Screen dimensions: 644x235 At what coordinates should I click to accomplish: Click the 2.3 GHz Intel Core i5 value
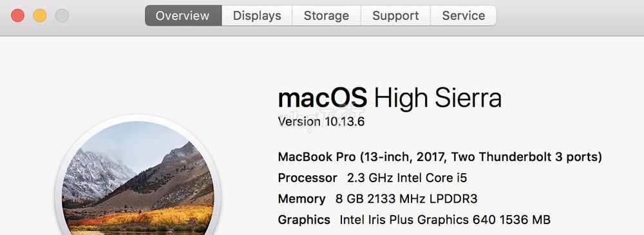point(407,178)
